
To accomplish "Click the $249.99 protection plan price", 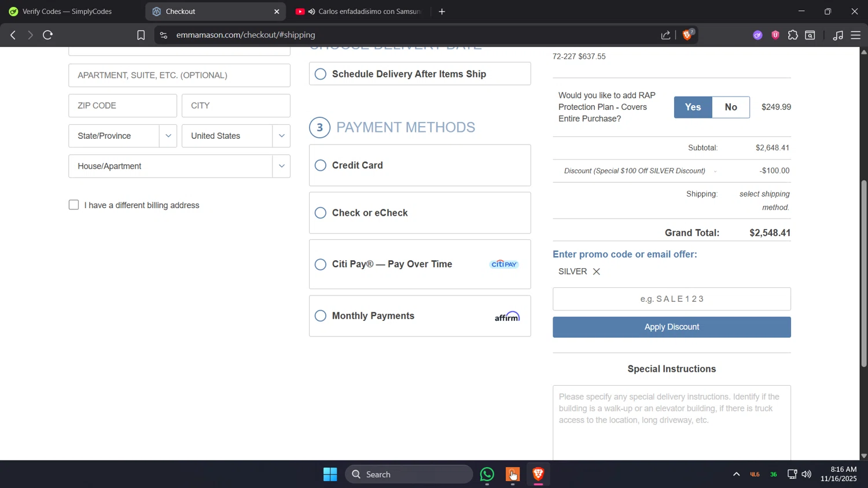I will (776, 107).
